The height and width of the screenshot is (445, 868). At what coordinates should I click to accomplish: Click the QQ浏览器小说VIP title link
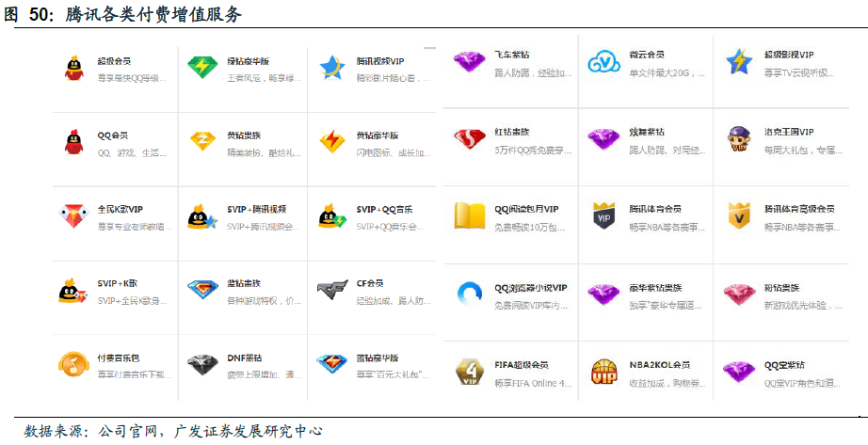coord(530,287)
